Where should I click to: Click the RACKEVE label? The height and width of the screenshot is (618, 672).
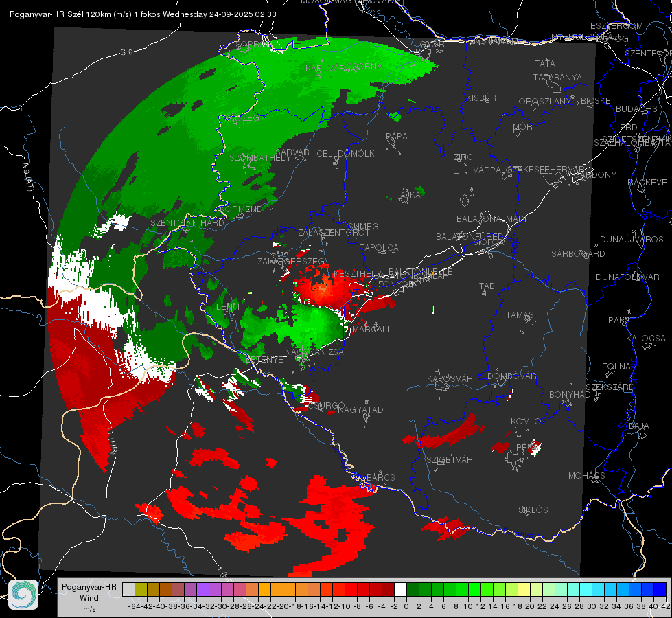(x=647, y=182)
